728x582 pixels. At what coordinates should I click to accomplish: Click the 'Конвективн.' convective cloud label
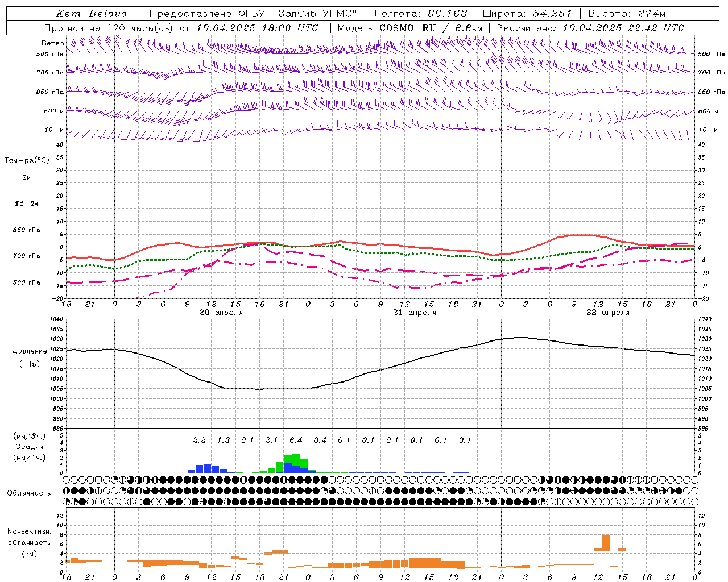[x=29, y=531]
